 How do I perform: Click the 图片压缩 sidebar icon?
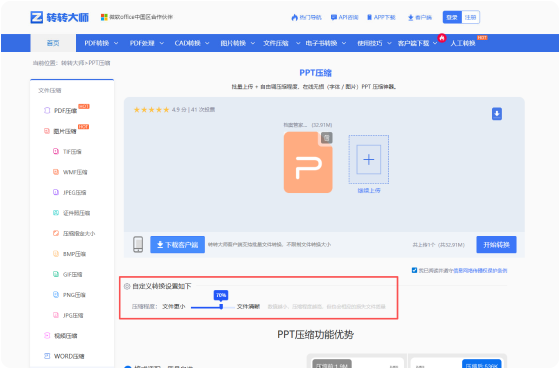(47, 131)
